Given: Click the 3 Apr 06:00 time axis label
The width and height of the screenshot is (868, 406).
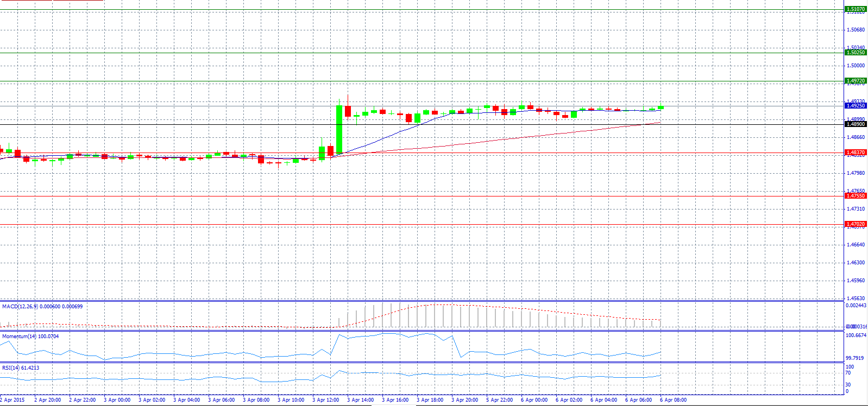Looking at the screenshot, I should 221,400.
